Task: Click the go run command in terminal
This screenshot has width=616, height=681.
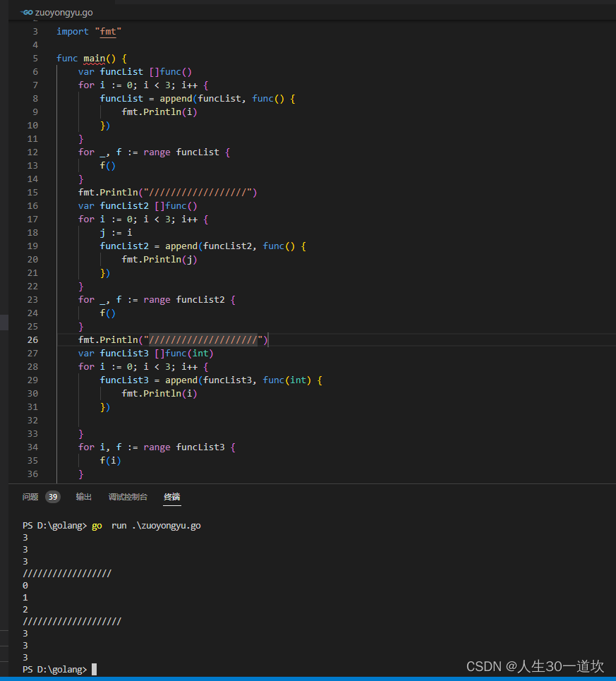Action: click(146, 526)
